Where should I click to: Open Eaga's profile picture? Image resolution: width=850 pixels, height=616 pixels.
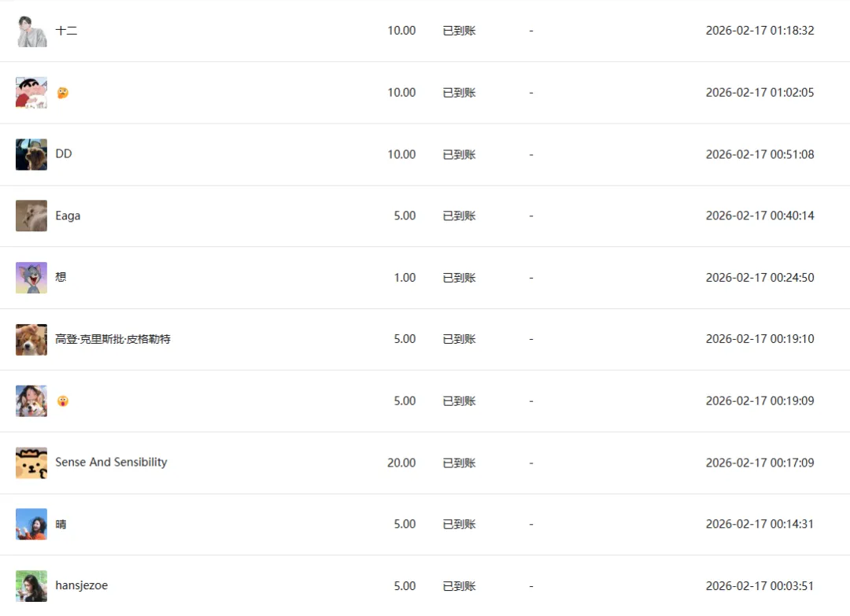(31, 216)
